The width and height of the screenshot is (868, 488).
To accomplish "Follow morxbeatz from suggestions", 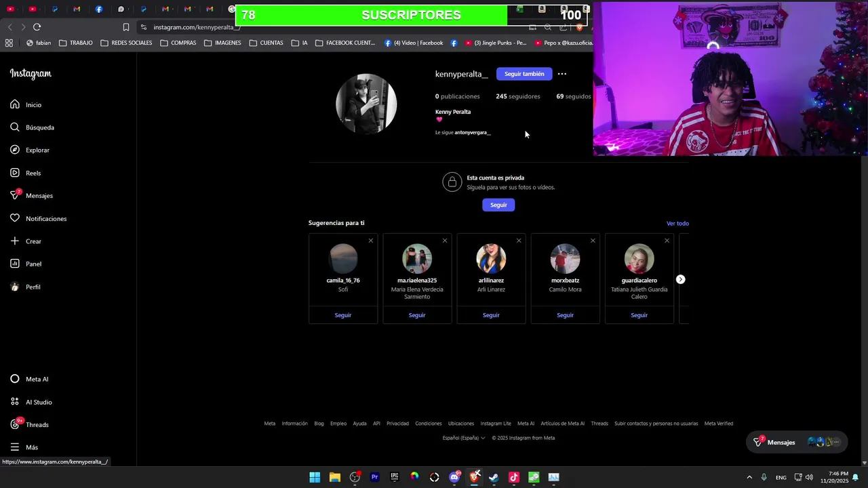I will tap(565, 315).
